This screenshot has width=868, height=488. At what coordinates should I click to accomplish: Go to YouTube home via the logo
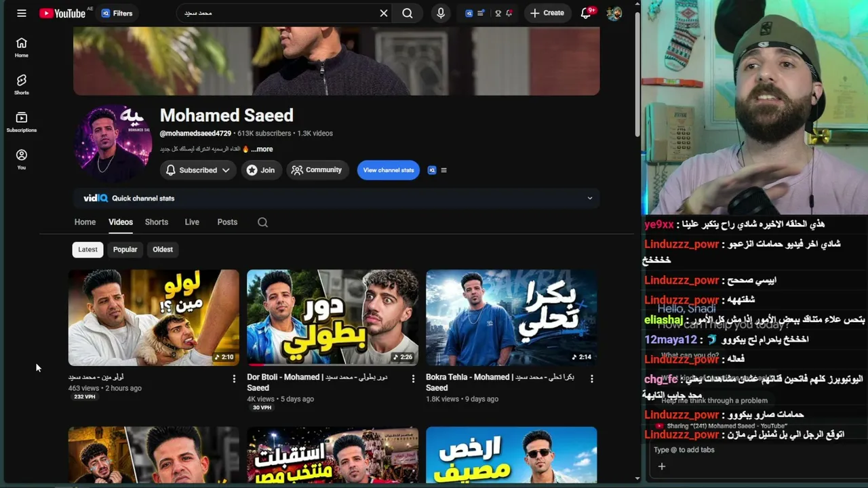click(62, 13)
